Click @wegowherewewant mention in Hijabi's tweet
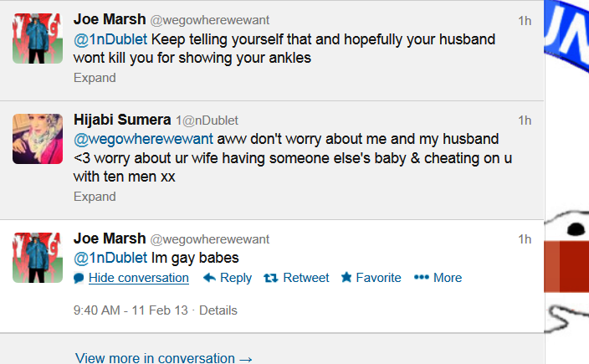Viewport: 589px width, 364px height. coord(144,138)
